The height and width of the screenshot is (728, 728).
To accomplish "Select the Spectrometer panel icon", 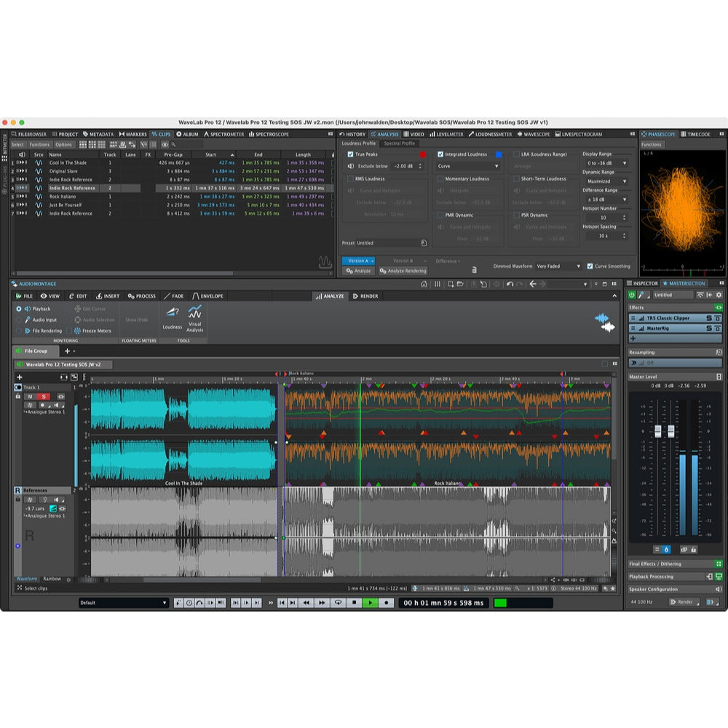I will [x=225, y=134].
